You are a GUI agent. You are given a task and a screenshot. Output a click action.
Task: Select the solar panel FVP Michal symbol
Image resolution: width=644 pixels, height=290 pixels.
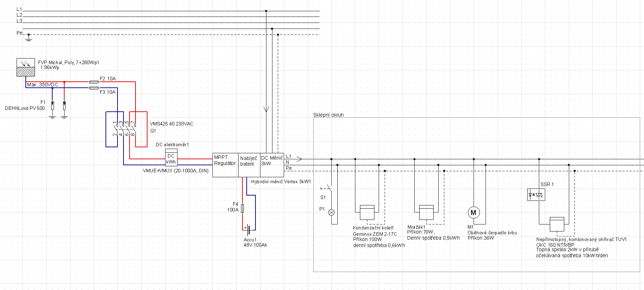pos(26,67)
